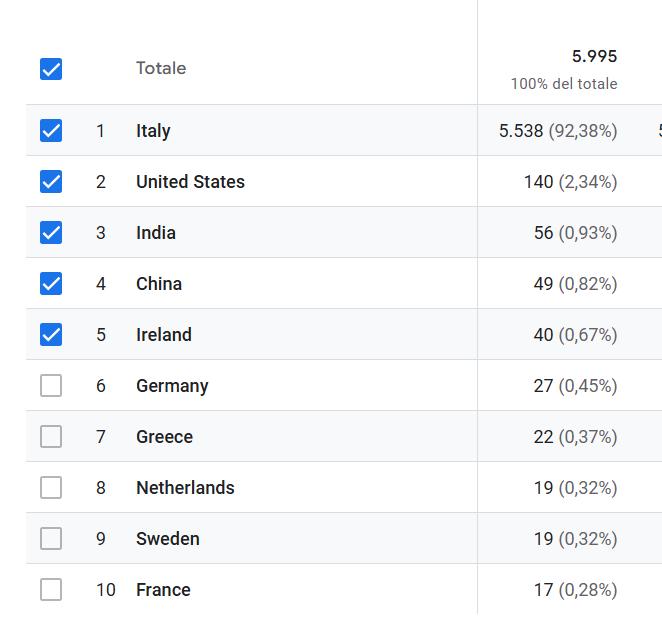Uncheck the Totale select-all checkbox

51,69
